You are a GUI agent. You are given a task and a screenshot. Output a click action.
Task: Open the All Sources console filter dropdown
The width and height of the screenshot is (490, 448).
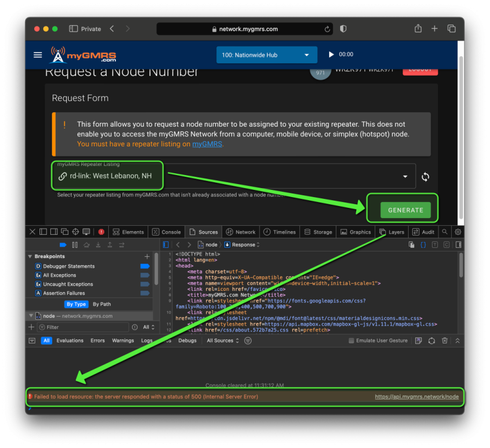point(222,340)
